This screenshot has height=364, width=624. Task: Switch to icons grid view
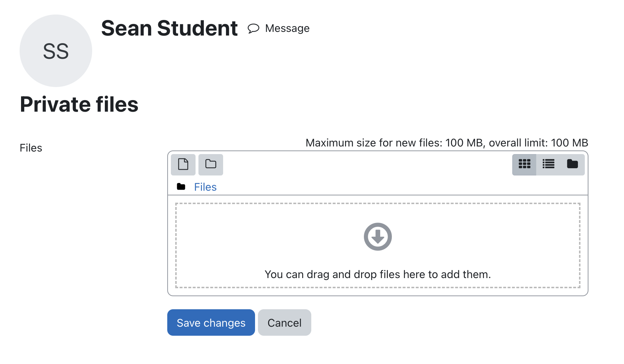(x=524, y=165)
